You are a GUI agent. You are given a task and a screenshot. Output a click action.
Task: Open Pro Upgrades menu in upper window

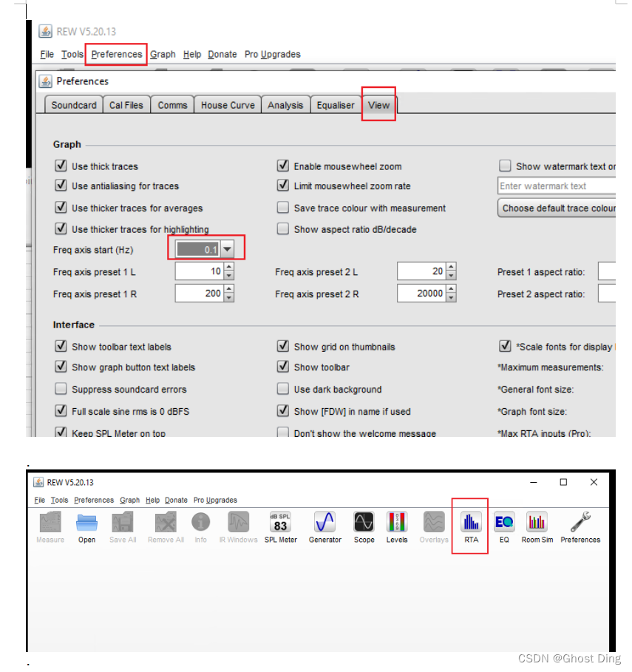(x=273, y=55)
